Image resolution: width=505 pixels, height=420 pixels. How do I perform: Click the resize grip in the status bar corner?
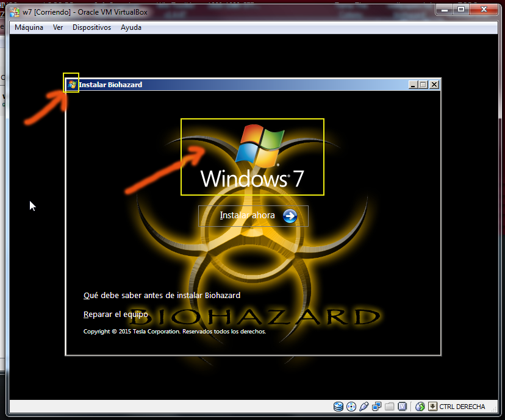coord(495,408)
